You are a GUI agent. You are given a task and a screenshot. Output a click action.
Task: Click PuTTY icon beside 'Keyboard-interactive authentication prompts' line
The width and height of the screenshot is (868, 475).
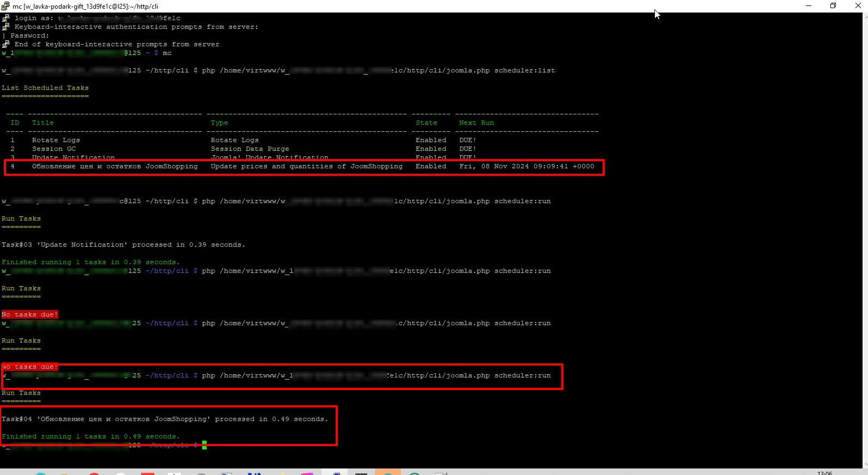click(6, 27)
